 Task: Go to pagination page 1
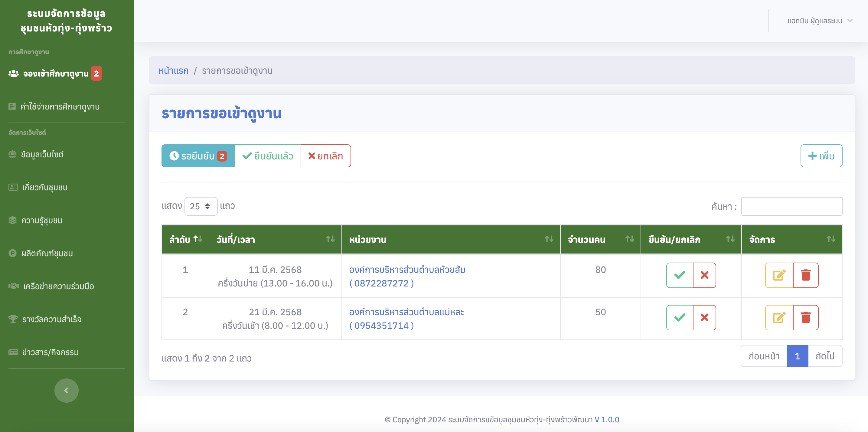point(797,356)
